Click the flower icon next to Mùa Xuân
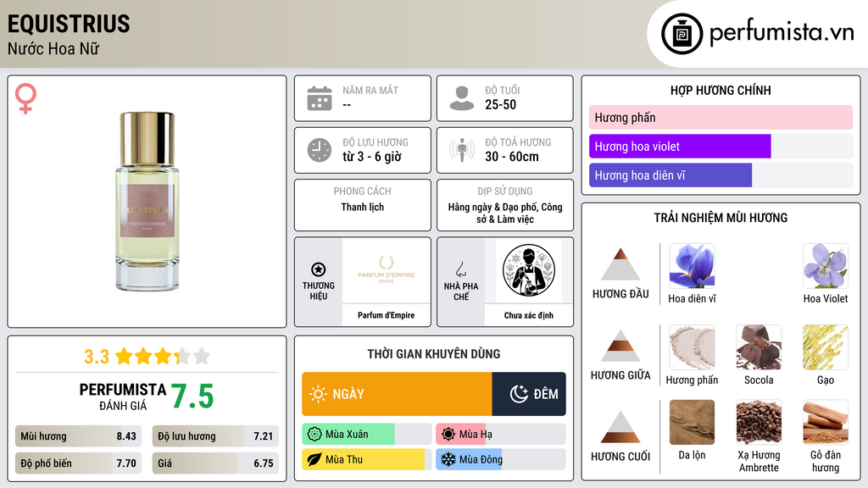 (314, 435)
